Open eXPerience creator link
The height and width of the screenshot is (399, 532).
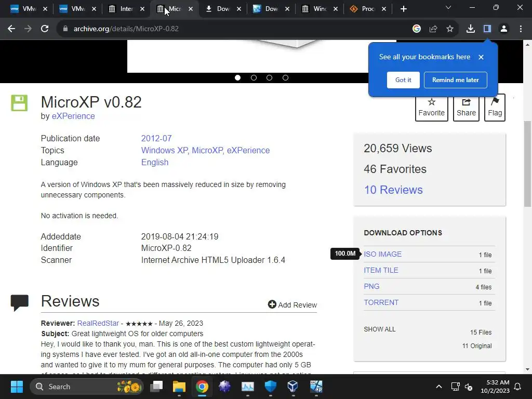73,116
